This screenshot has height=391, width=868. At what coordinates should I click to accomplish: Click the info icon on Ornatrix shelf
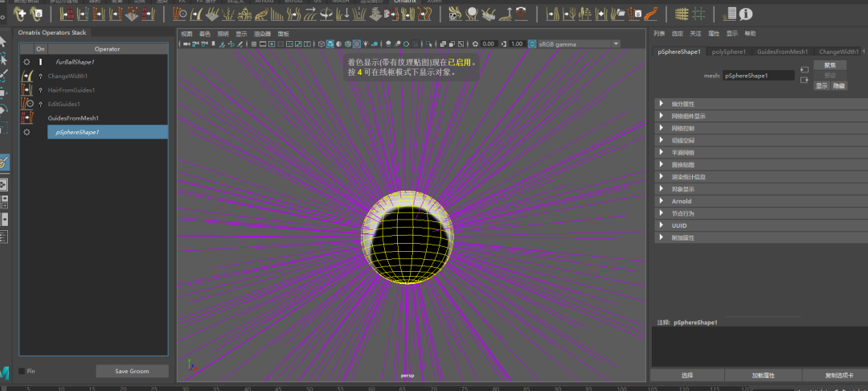pos(747,14)
